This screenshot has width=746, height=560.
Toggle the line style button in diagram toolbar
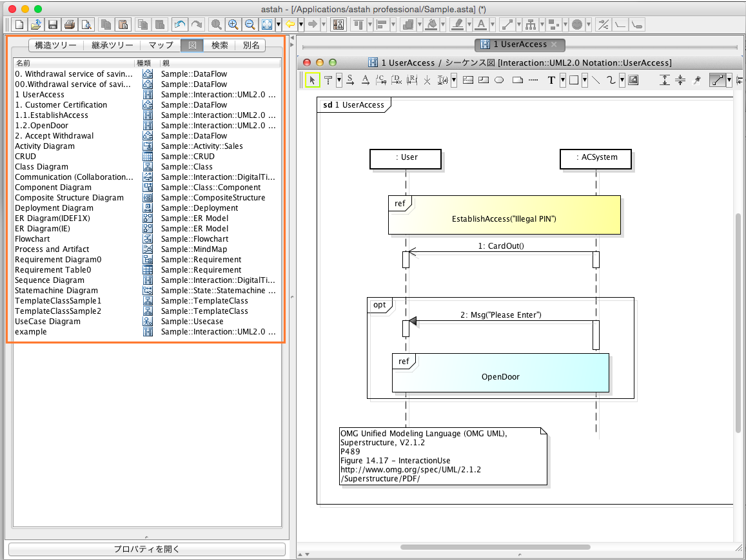coord(716,80)
